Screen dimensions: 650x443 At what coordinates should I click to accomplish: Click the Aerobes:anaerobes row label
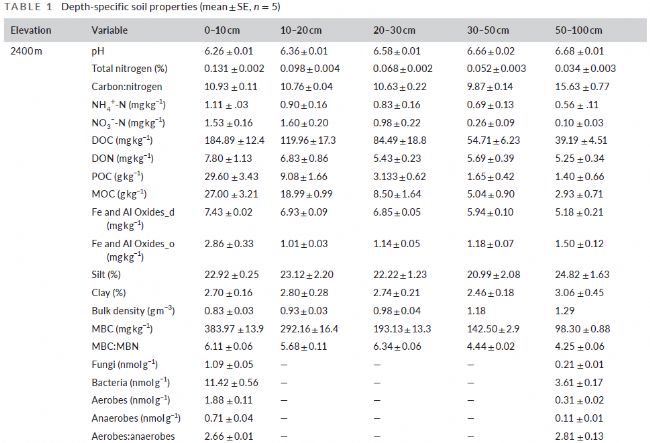click(x=131, y=435)
